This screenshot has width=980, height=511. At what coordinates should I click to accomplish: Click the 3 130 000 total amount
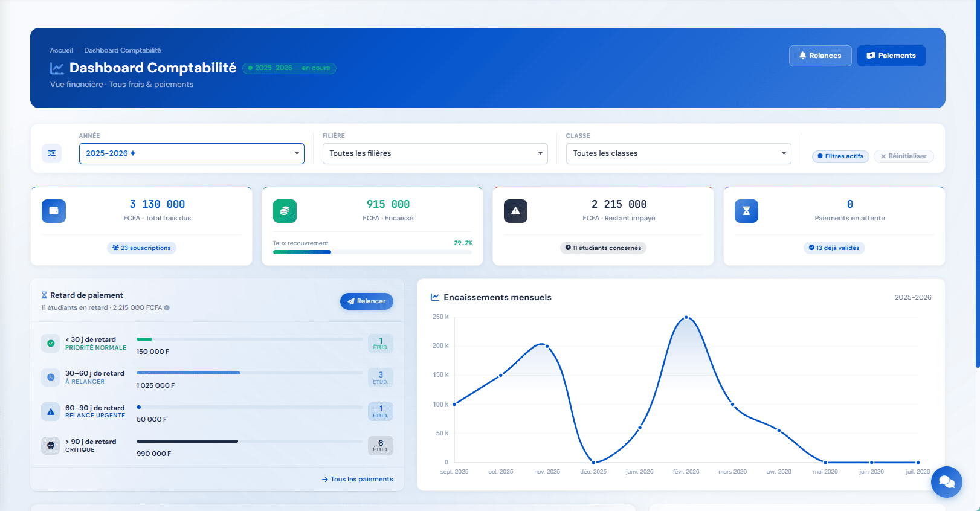click(157, 204)
